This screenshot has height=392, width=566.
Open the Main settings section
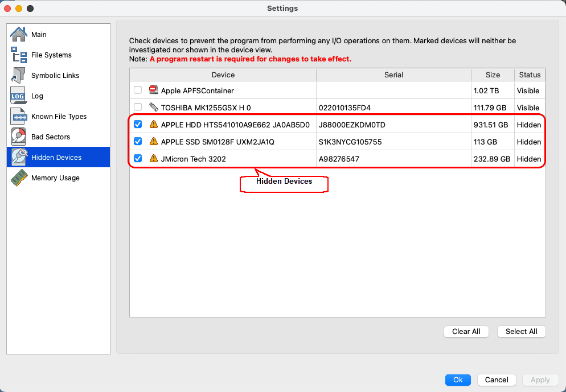[x=59, y=34]
